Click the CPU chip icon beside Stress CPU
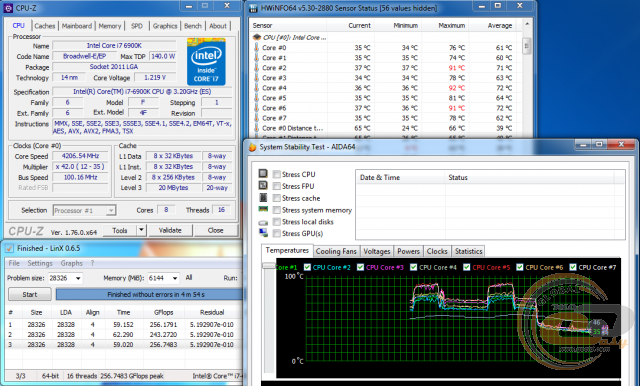 [263, 174]
